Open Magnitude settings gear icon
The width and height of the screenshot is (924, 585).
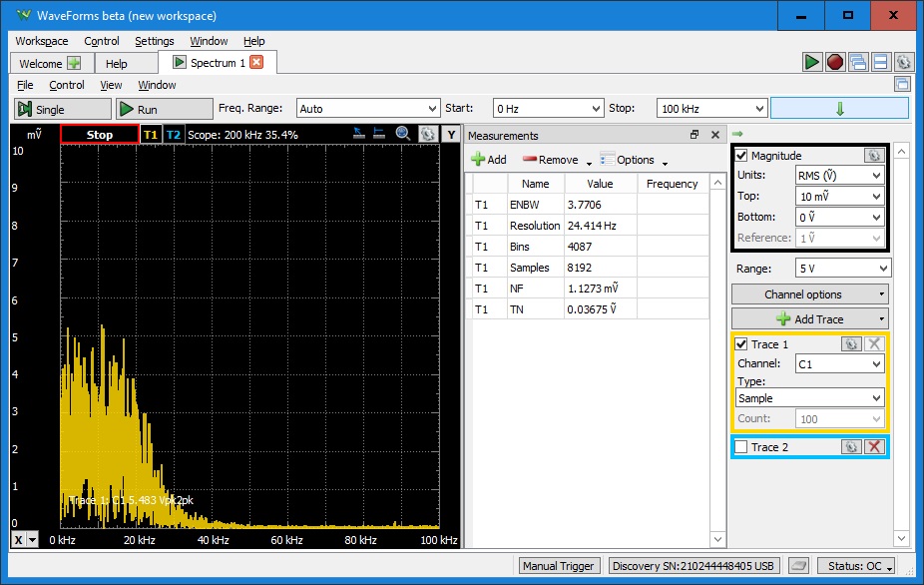[873, 156]
